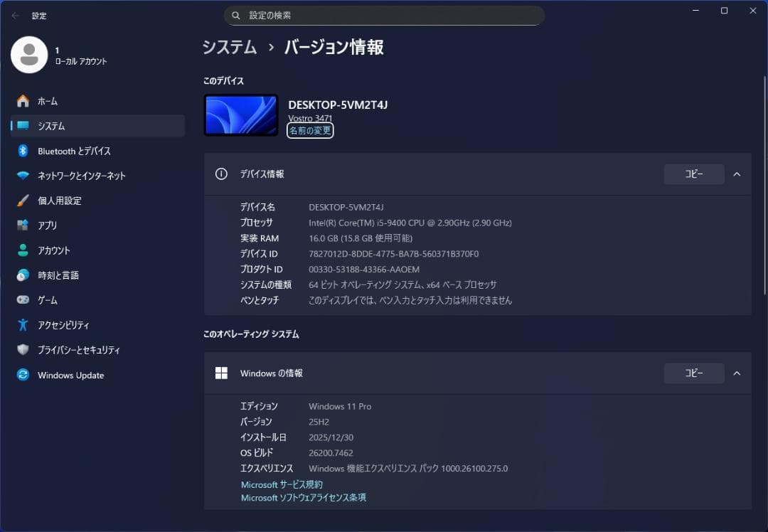Collapse the Windows の情報 section
The width and height of the screenshot is (768, 532).
(737, 373)
